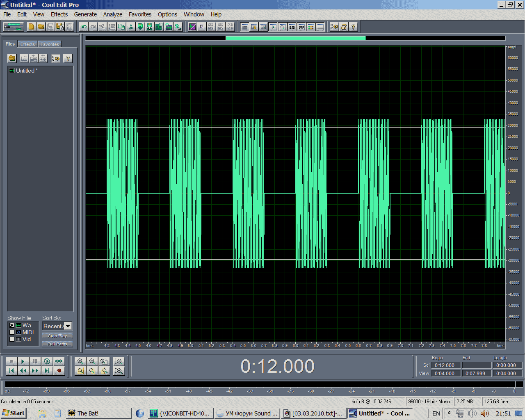Click the Files panel help question icon

tap(68, 58)
